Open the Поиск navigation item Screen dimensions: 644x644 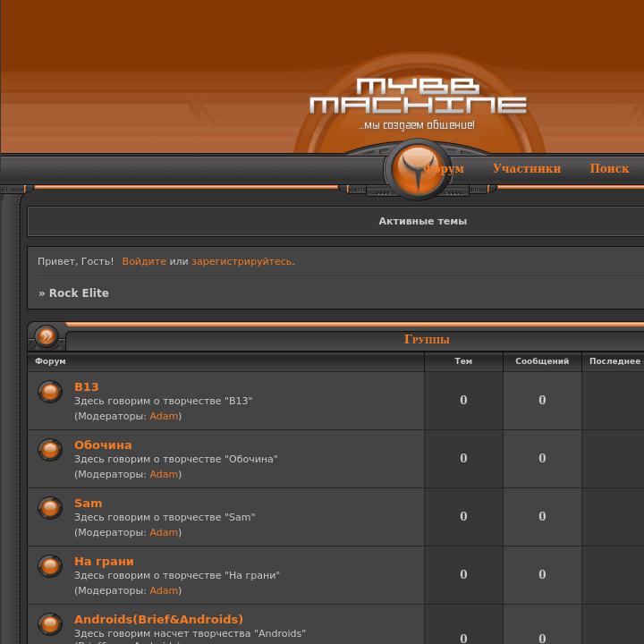tap(609, 168)
